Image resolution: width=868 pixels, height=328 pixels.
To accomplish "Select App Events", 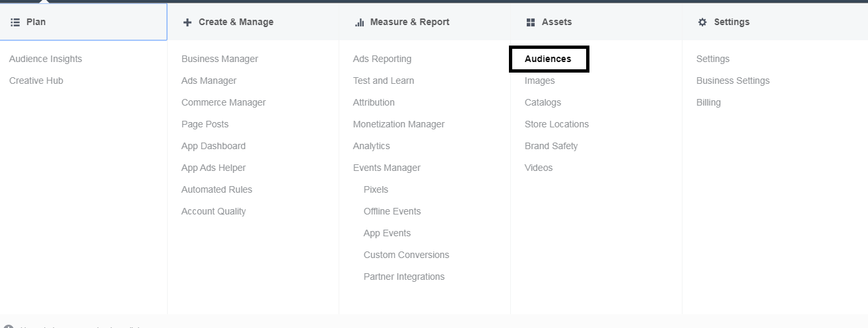I will click(387, 233).
